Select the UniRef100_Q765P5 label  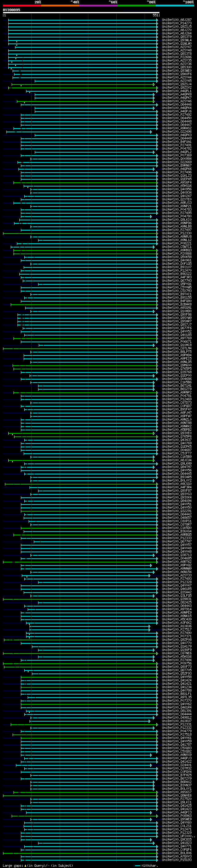177,369
